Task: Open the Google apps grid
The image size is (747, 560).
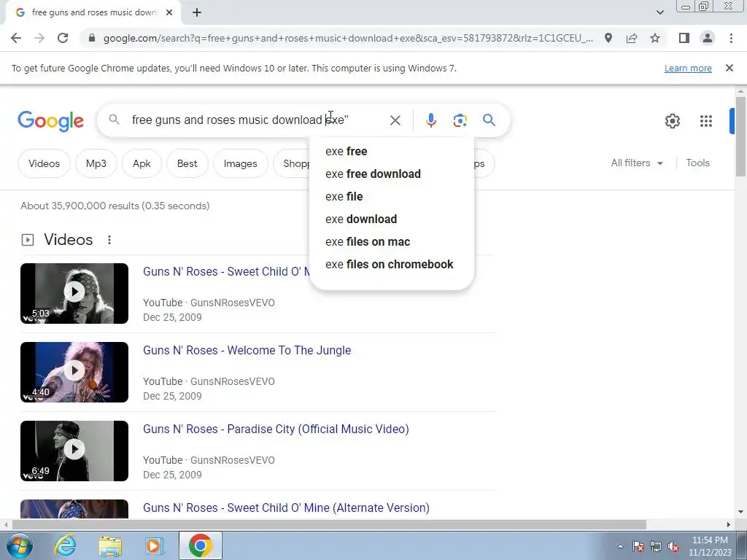Action: click(x=705, y=121)
